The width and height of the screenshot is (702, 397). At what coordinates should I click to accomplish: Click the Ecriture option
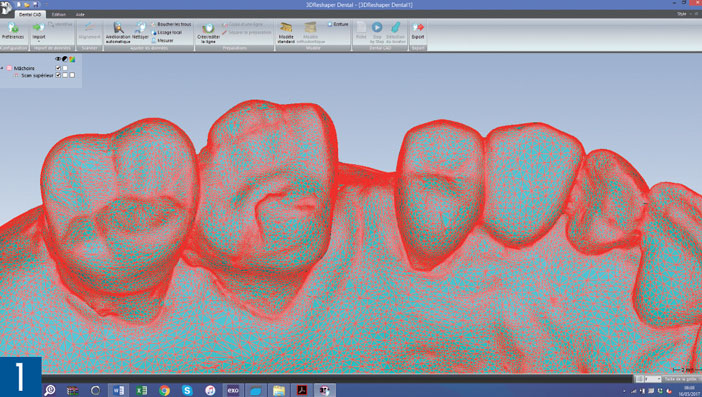[x=338, y=24]
